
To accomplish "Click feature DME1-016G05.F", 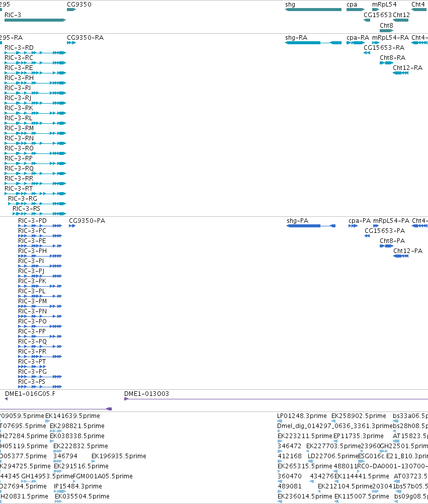I will click(x=6, y=399).
